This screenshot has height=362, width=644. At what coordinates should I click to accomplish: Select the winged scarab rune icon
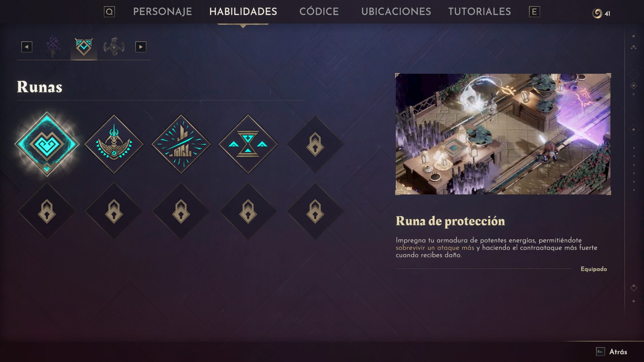tap(114, 144)
